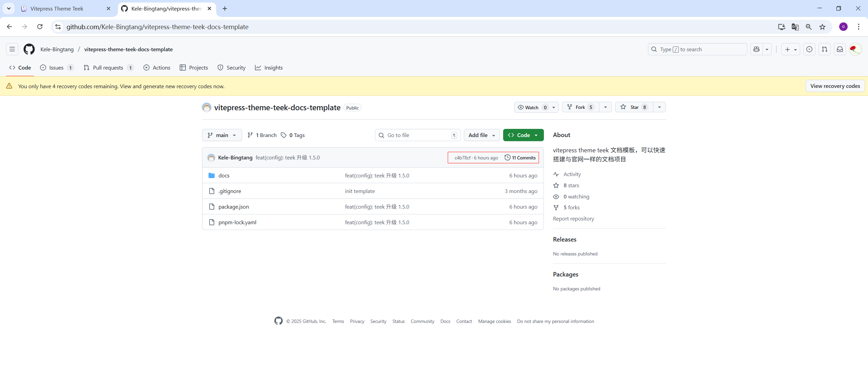Expand the main branch dropdown

222,135
